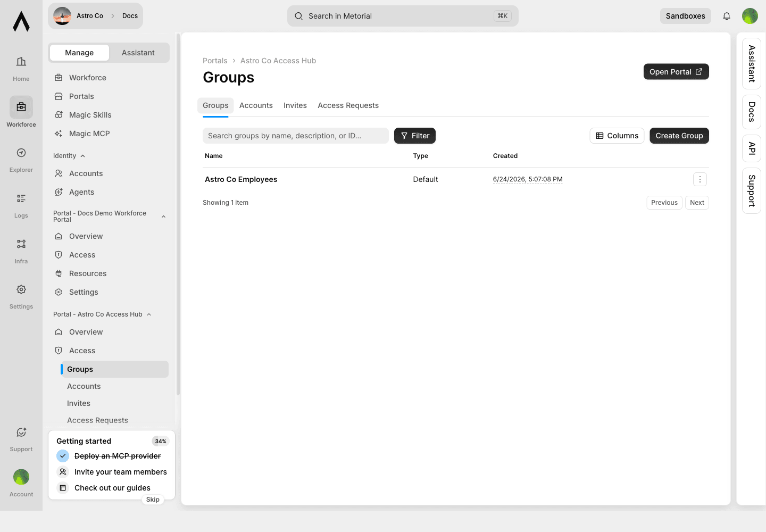
Task: Click the Metorial logo icon
Action: (x=21, y=21)
